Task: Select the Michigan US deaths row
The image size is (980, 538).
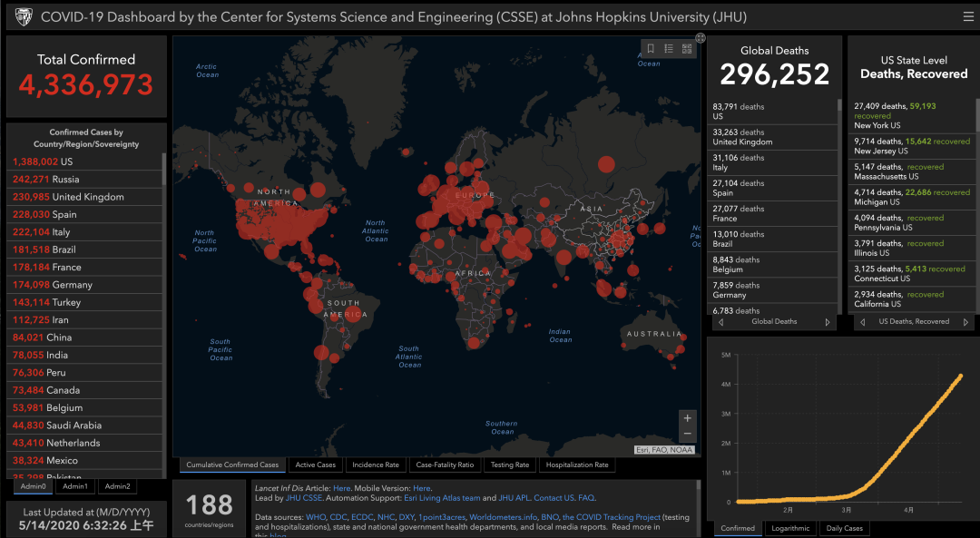Action: click(x=912, y=197)
